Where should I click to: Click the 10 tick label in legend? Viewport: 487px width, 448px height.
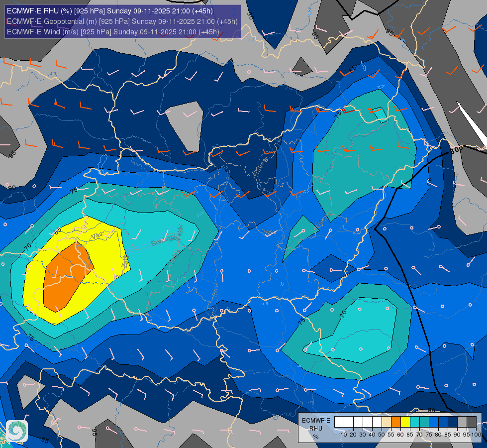click(344, 435)
